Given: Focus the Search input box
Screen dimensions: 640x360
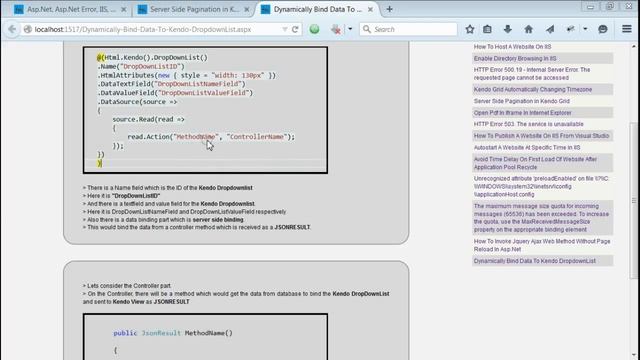Looking at the screenshot, I should click(408, 29).
